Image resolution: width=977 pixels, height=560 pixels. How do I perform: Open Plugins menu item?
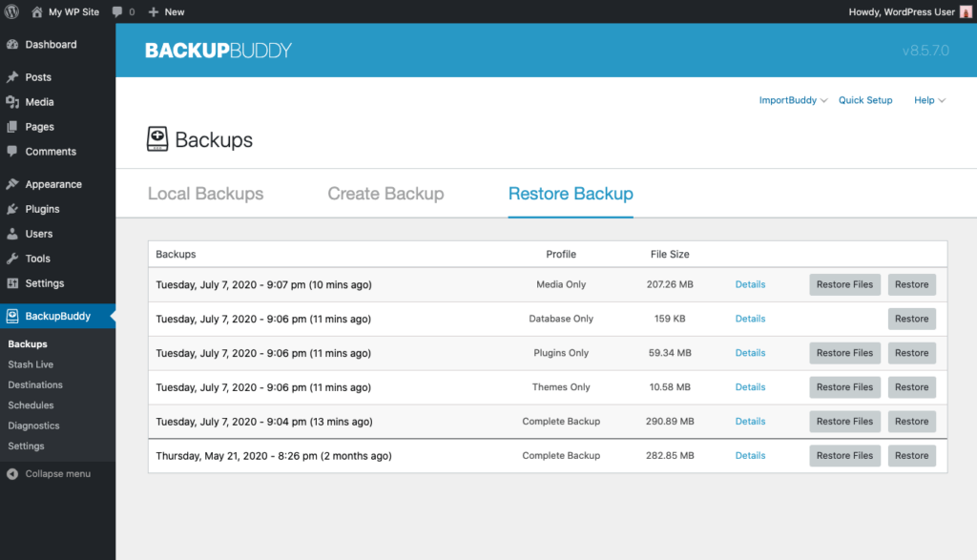[42, 209]
